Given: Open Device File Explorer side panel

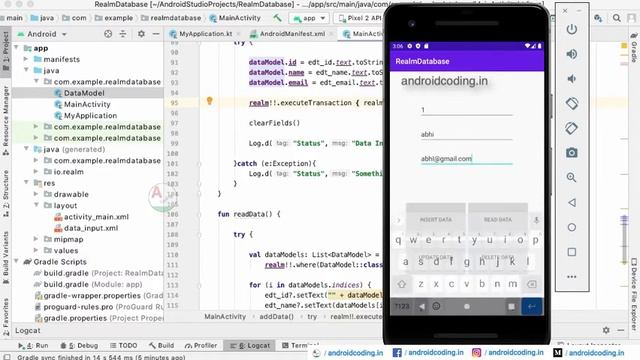Looking at the screenshot, I should click(x=634, y=294).
